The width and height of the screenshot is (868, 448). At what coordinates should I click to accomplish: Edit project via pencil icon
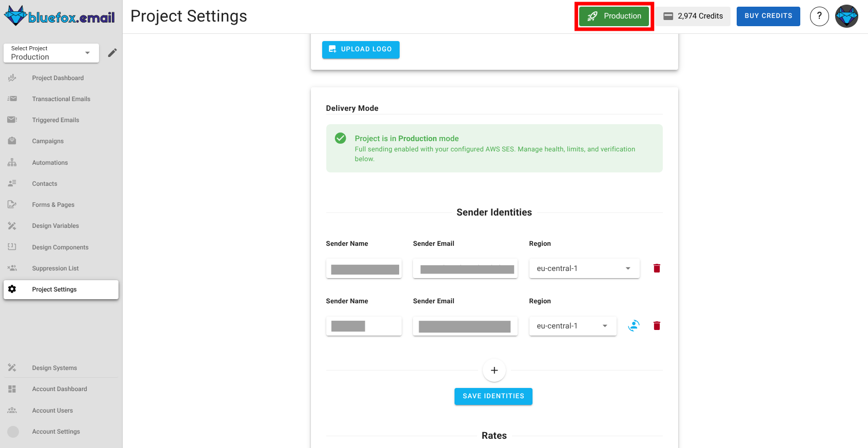pyautogui.click(x=112, y=53)
